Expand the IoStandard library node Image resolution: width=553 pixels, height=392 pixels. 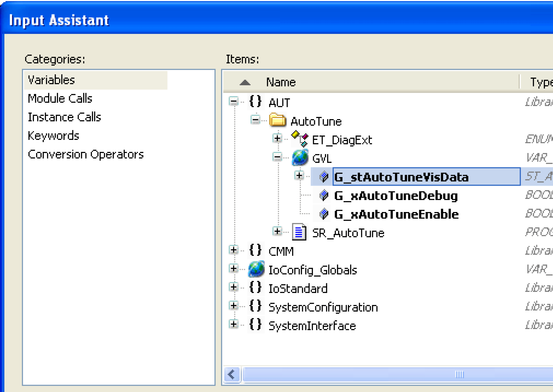[233, 287]
